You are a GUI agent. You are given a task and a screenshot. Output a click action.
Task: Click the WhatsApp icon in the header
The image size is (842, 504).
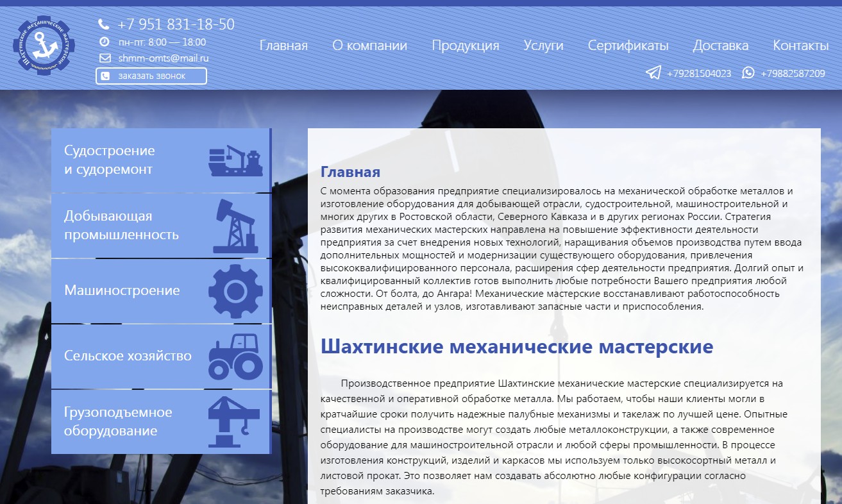748,72
